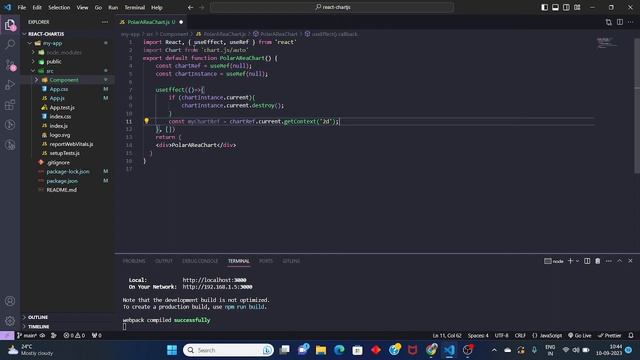Image resolution: width=640 pixels, height=360 pixels.
Task: Click the editor vertical scrollbar
Action: [637, 105]
